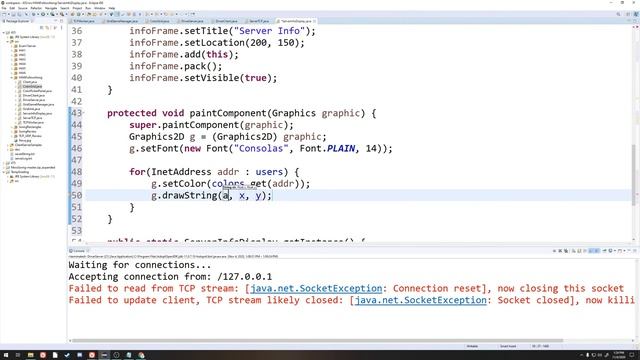
Task: Click the Open Console icon
Action: [620, 251]
